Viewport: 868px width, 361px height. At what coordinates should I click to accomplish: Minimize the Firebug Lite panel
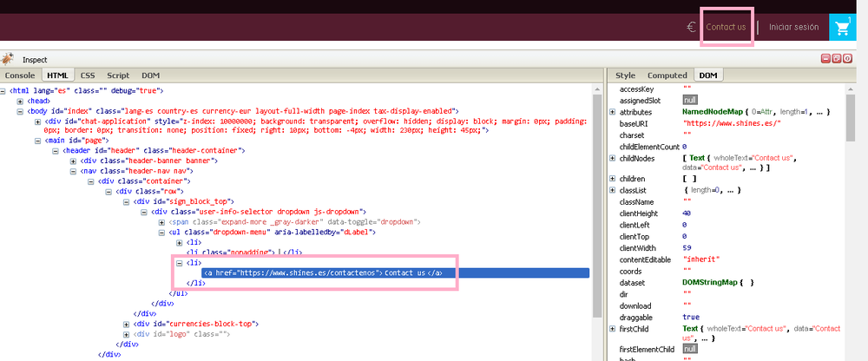pyautogui.click(x=826, y=58)
